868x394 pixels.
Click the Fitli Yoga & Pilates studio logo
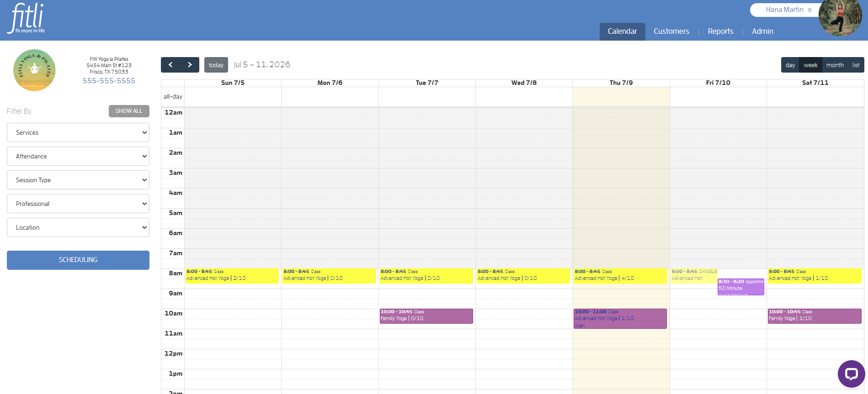35,70
